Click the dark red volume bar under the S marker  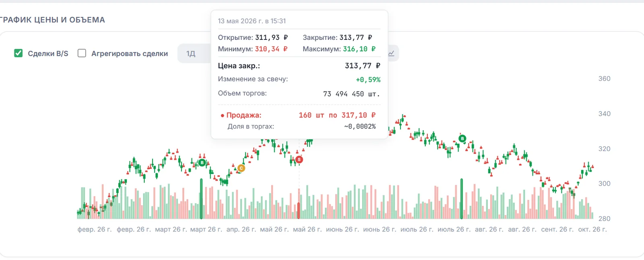[299, 210]
